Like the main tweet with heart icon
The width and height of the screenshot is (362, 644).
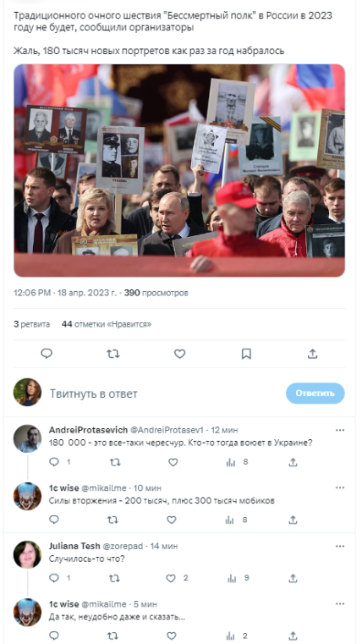pos(180,354)
